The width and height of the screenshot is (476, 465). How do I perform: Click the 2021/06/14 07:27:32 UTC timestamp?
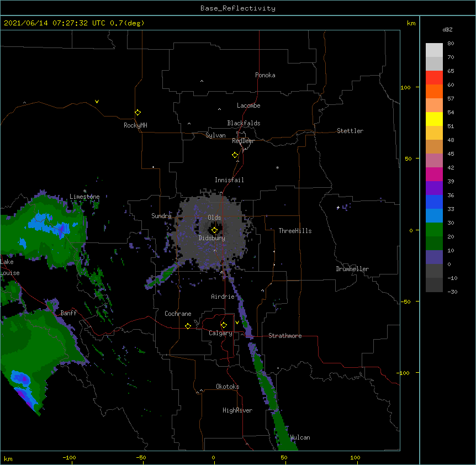[x=55, y=23]
